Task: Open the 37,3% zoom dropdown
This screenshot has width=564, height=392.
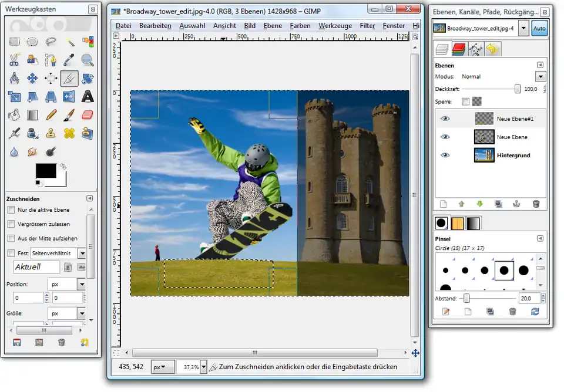Action: click(203, 367)
